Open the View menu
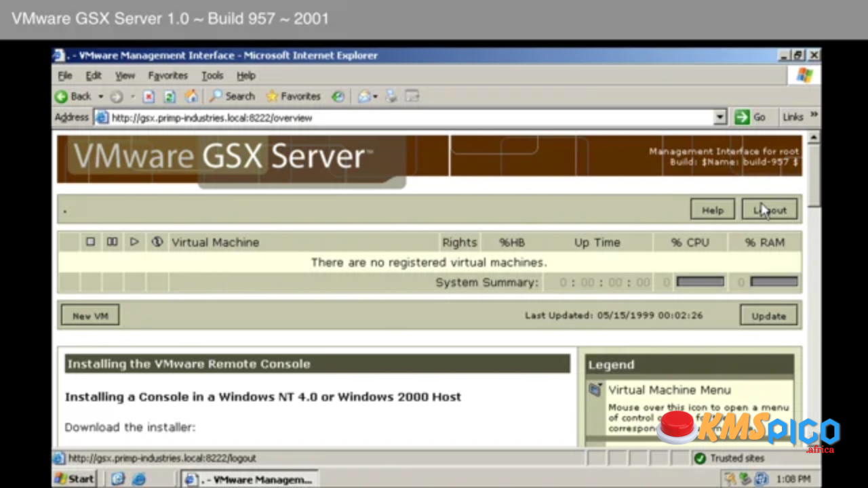The width and height of the screenshot is (868, 488). click(x=125, y=75)
